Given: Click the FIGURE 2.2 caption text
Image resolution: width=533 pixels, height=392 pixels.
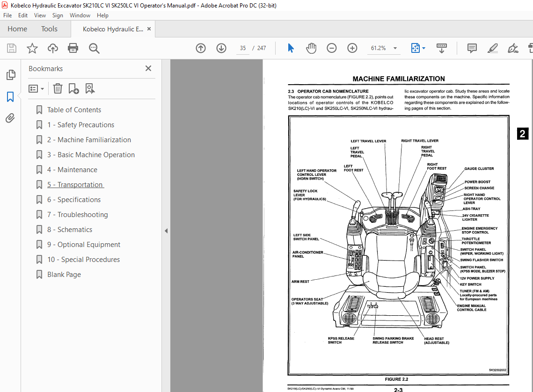Looking at the screenshot, I should click(x=396, y=379).
